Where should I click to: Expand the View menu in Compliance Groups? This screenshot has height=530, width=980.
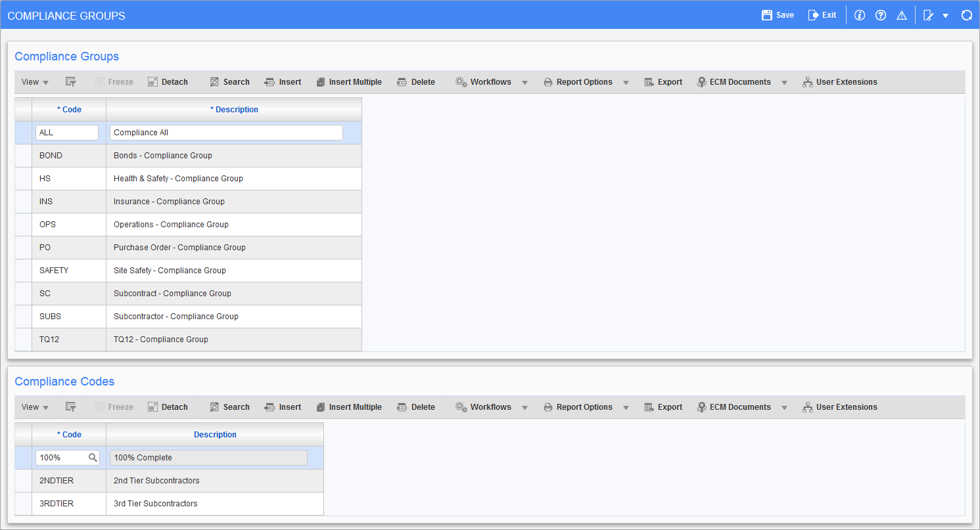[x=35, y=82]
